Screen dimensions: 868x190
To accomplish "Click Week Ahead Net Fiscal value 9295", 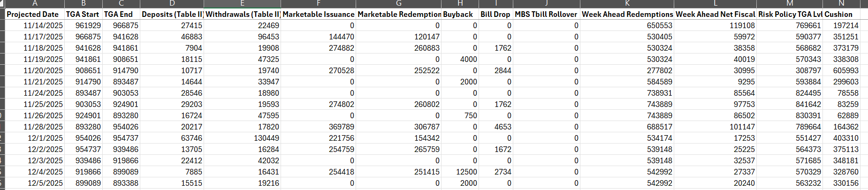I will pyautogui.click(x=716, y=82).
